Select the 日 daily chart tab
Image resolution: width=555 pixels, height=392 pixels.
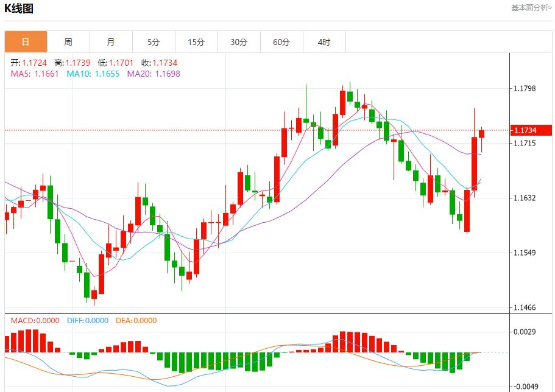26,42
